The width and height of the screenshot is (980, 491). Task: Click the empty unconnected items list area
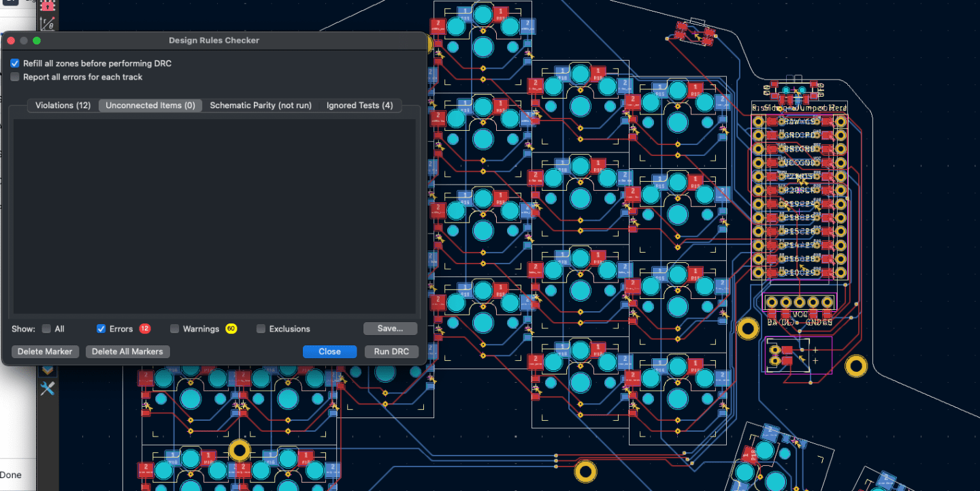click(x=215, y=217)
